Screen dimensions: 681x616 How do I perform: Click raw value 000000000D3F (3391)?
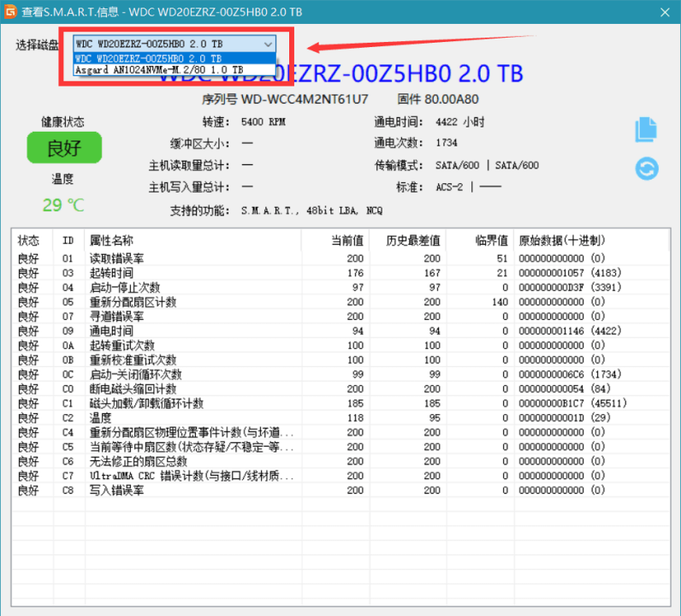click(x=570, y=287)
